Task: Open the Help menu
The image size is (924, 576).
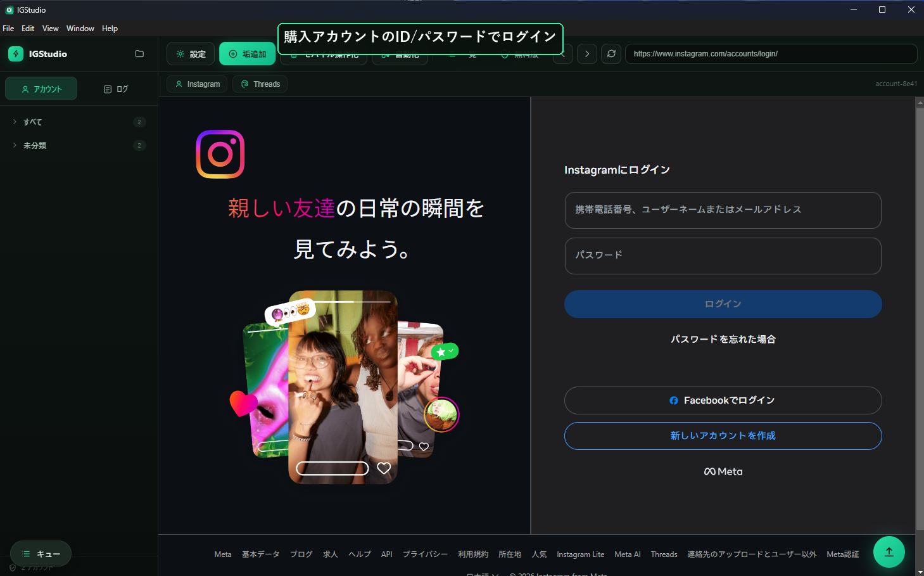Action: (x=110, y=29)
